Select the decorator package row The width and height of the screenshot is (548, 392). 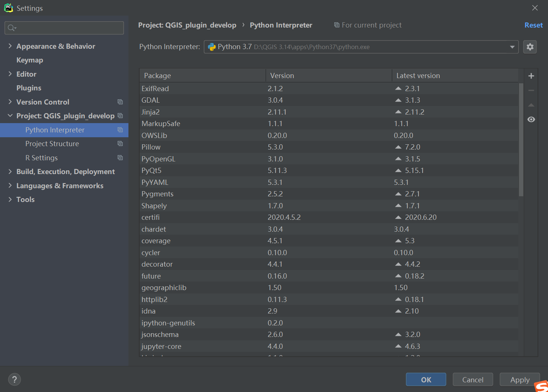tap(329, 264)
